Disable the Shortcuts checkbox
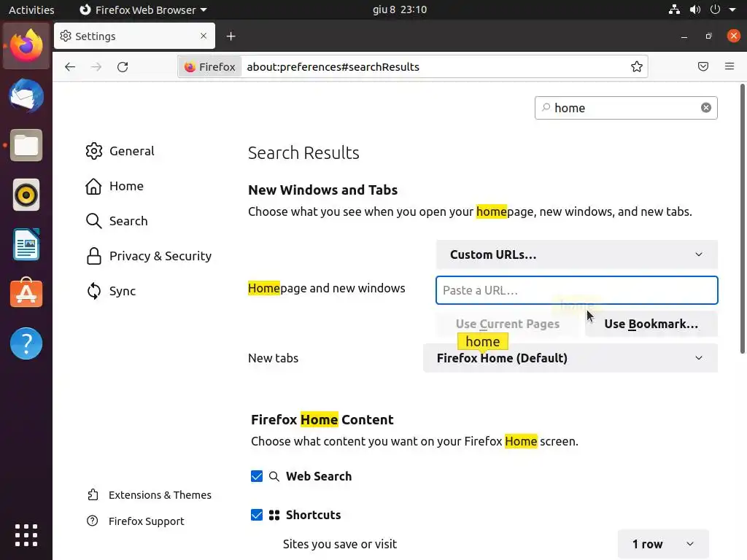Image resolution: width=747 pixels, height=560 pixels. 257,515
